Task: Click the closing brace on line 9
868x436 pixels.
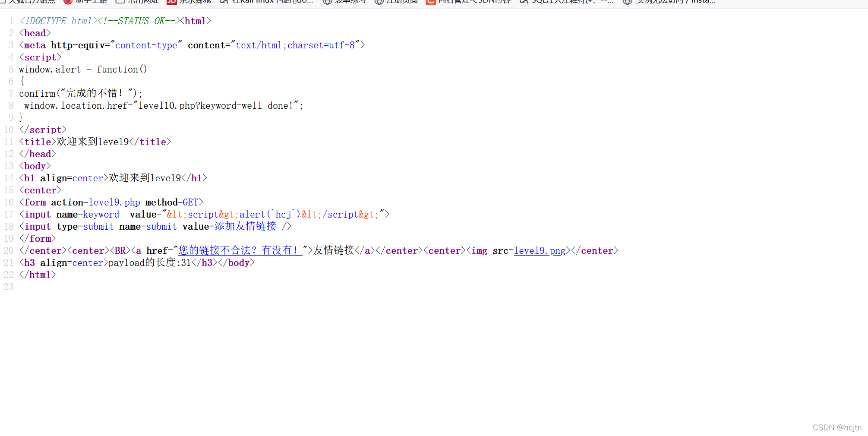Action: point(21,117)
